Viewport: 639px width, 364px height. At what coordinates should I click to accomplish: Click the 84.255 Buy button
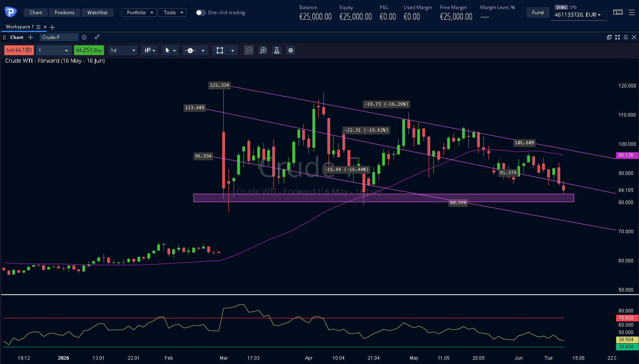(89, 50)
